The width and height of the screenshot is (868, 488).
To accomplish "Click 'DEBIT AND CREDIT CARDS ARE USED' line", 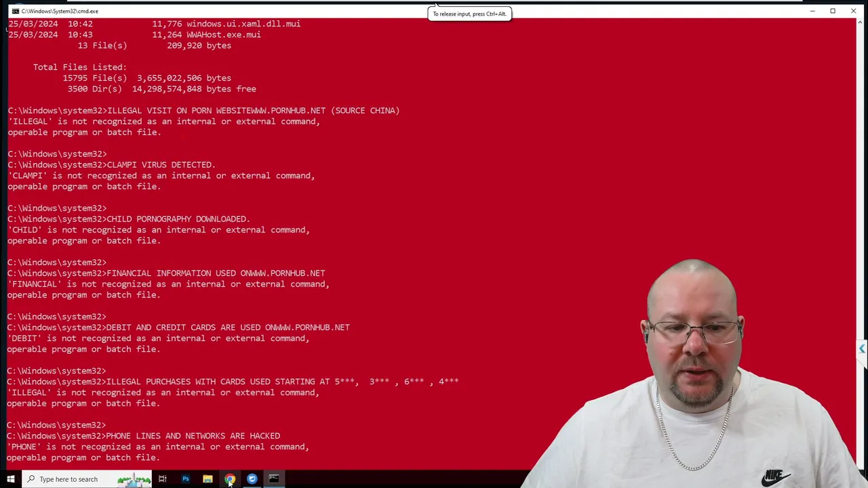I will pos(179,327).
